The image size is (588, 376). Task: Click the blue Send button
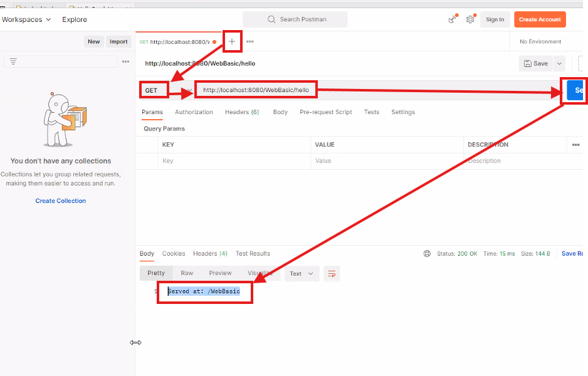point(575,90)
